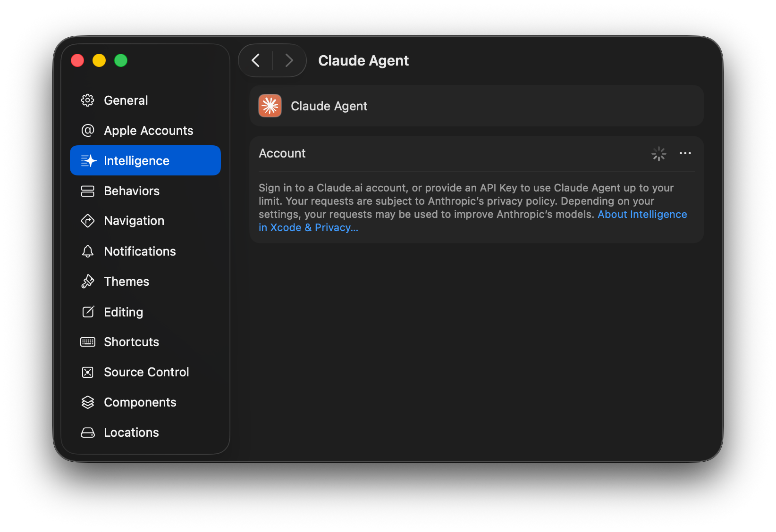Open Themes settings pane

[145, 282]
